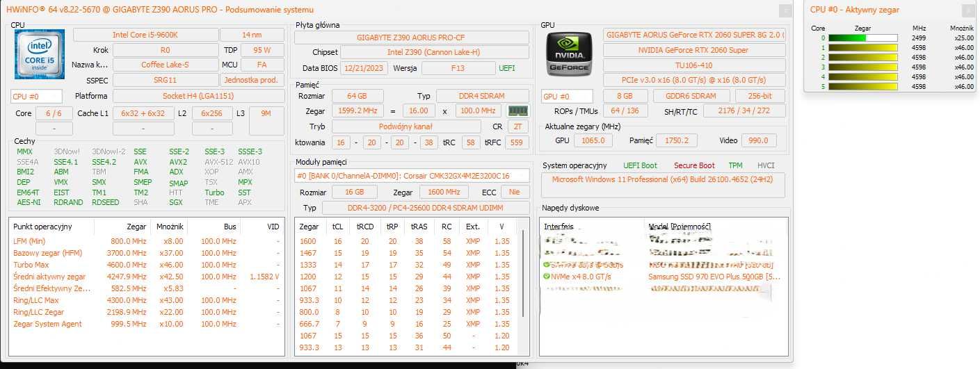980x369 pixels.
Task: Click the Secure Boot label
Action: [x=694, y=165]
